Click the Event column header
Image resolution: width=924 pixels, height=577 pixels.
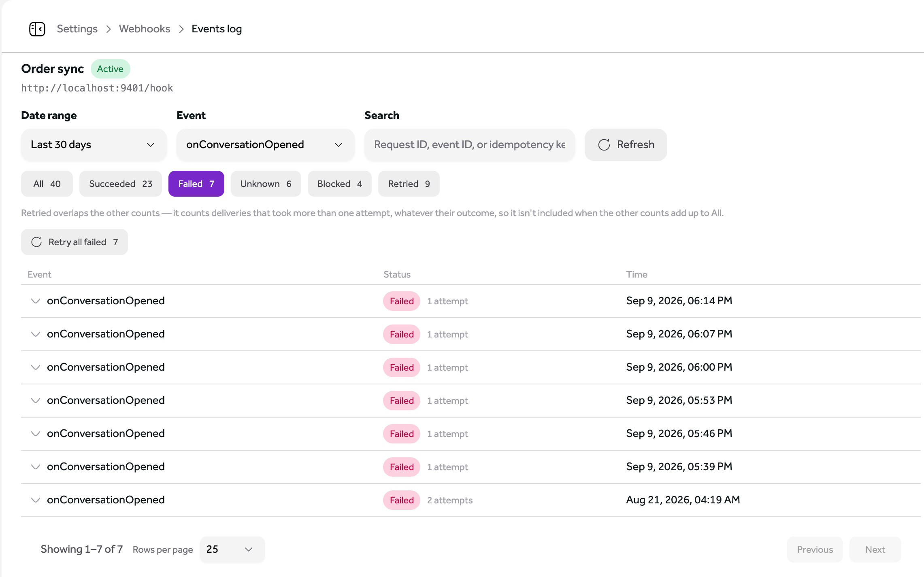click(39, 274)
